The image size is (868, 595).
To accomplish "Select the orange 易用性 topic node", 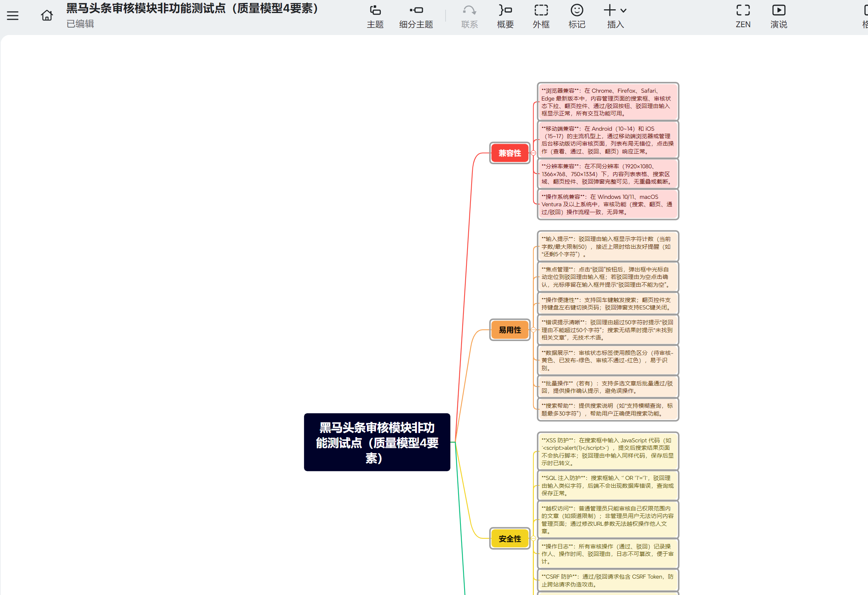I will [x=510, y=330].
